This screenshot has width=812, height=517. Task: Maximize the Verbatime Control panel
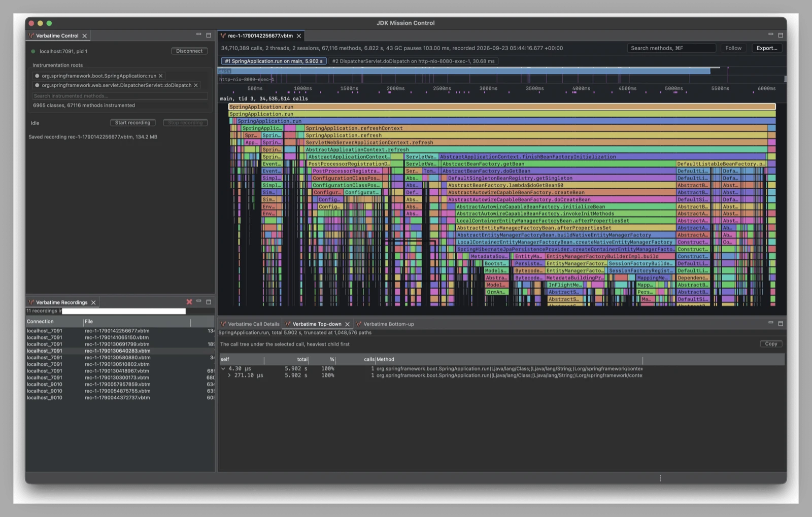point(209,35)
